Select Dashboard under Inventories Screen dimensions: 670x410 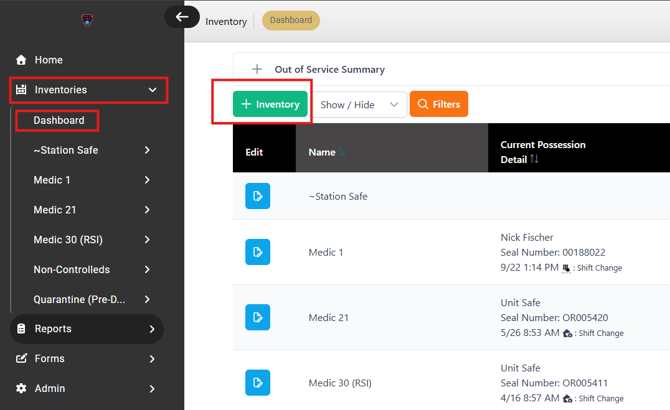tap(59, 120)
